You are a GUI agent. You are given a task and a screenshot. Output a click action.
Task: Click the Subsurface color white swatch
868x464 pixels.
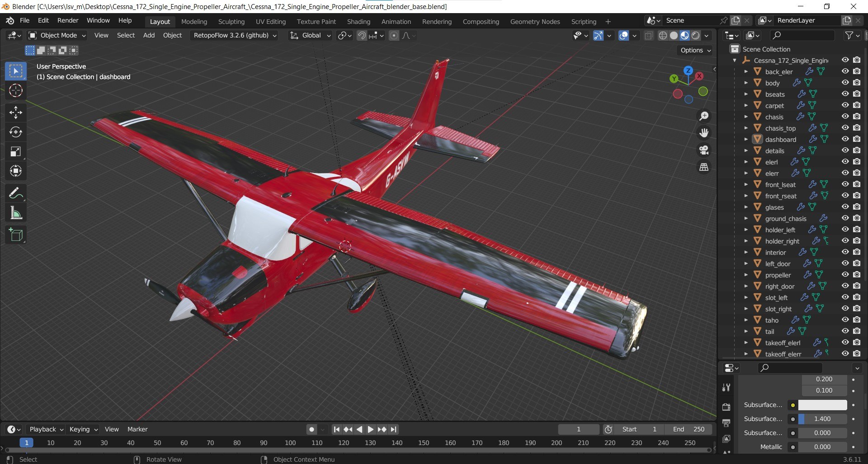click(x=822, y=405)
